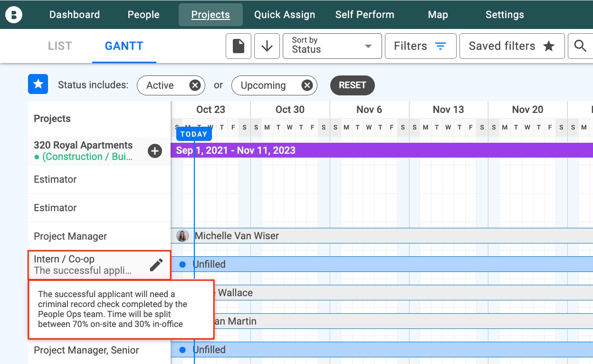Open the document export icon button

239,46
